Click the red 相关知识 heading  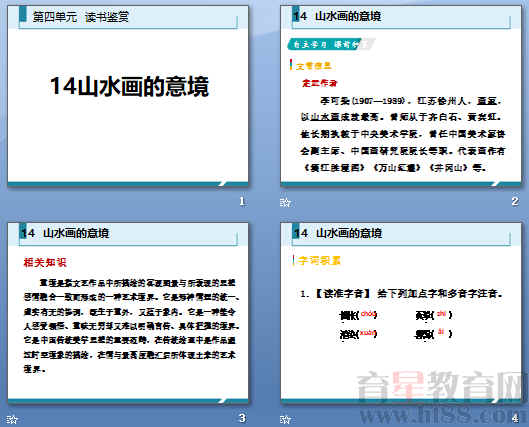pyautogui.click(x=45, y=262)
